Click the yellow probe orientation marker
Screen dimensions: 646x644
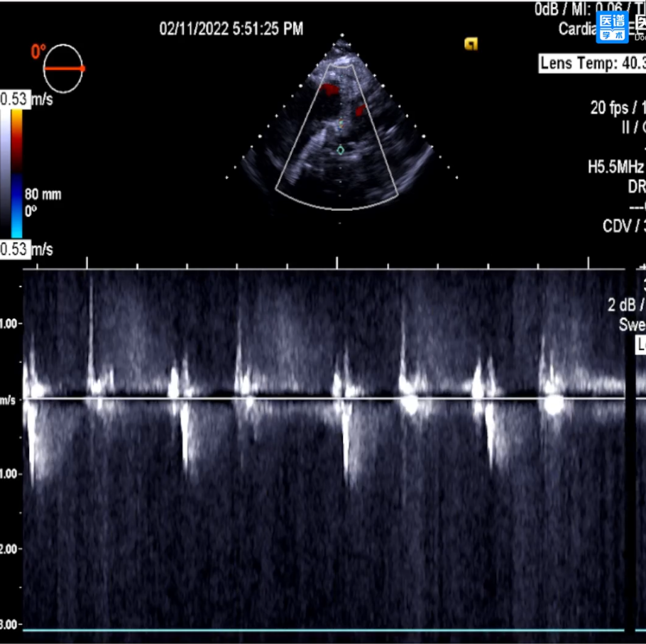(470, 44)
